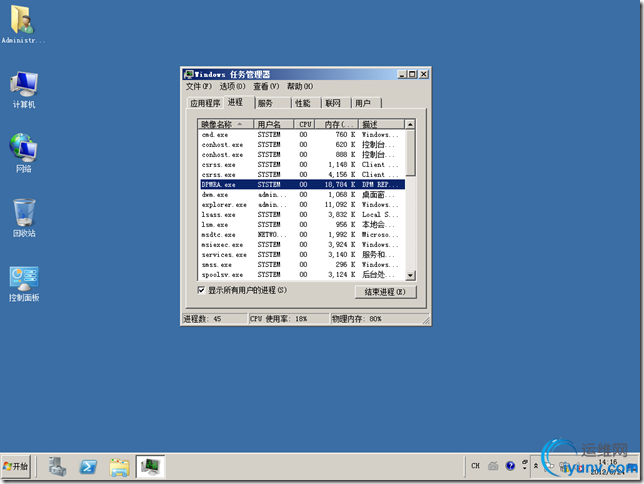Image resolution: width=644 pixels, height=484 pixels.
Task: Click the keyboard input icon in the language bar
Action: click(x=493, y=466)
